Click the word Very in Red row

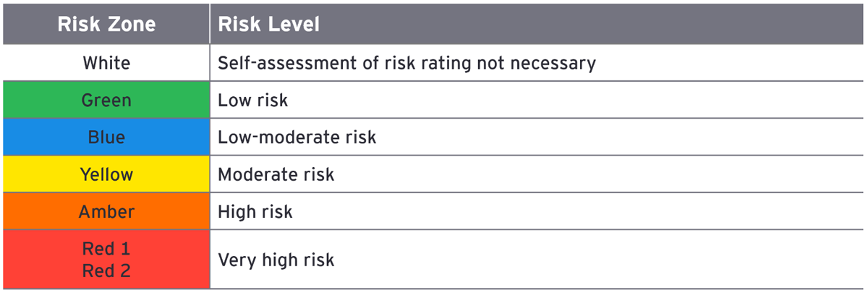tap(234, 260)
